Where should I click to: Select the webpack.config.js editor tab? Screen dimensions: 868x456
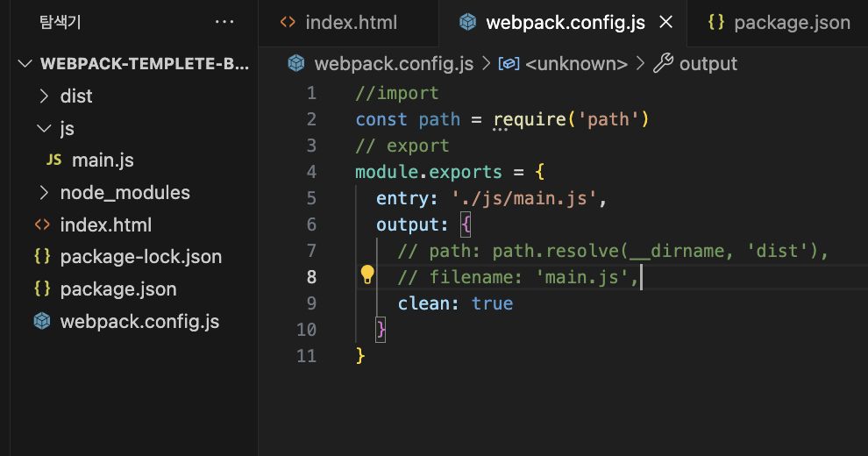[x=566, y=23]
